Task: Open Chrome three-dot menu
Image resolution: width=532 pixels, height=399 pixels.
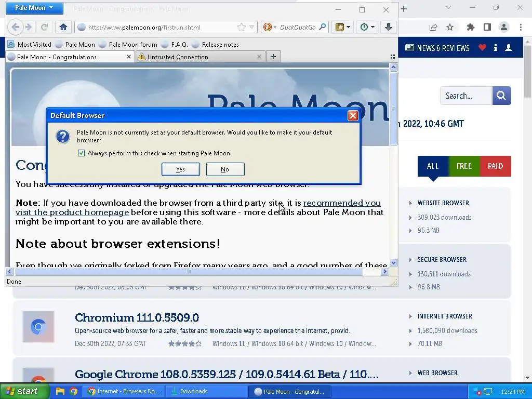Action: tap(521, 27)
